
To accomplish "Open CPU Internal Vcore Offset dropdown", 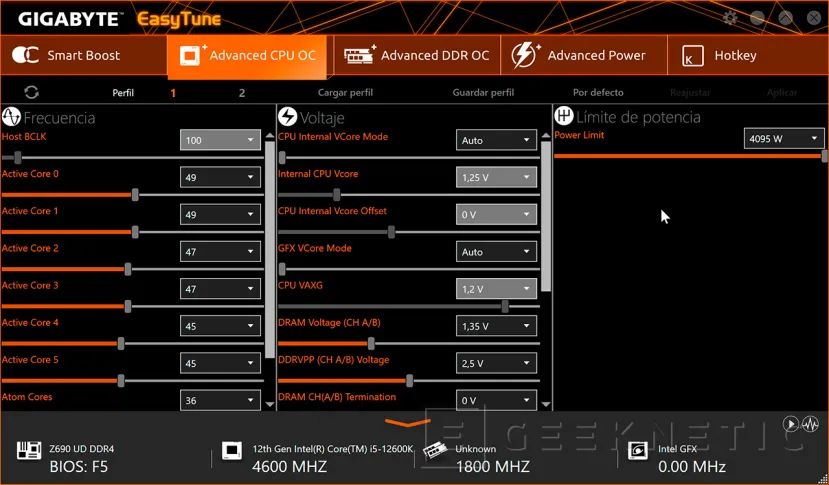I will coord(496,214).
